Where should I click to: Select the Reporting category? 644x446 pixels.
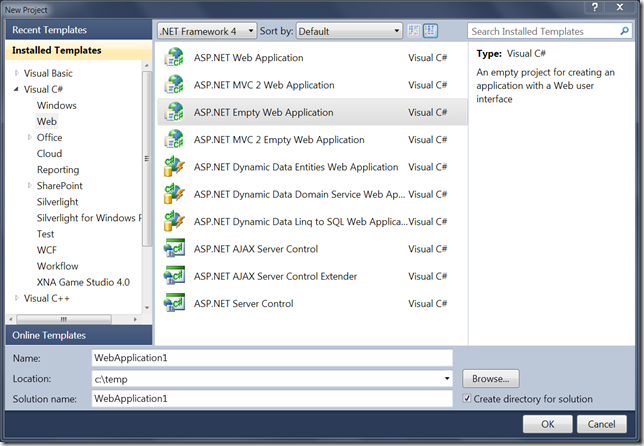(58, 170)
